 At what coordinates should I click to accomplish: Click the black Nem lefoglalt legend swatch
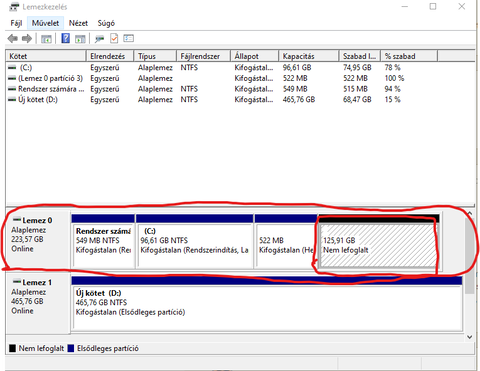click(x=13, y=348)
